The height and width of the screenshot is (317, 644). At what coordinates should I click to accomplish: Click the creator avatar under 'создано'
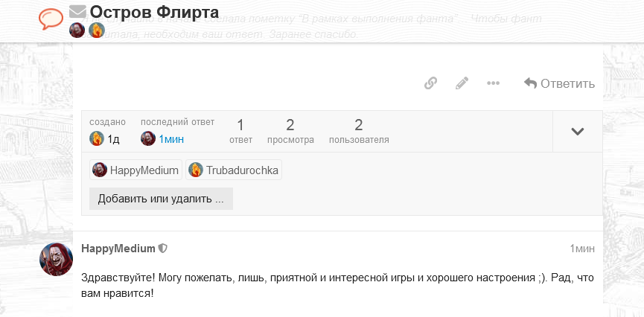(97, 139)
